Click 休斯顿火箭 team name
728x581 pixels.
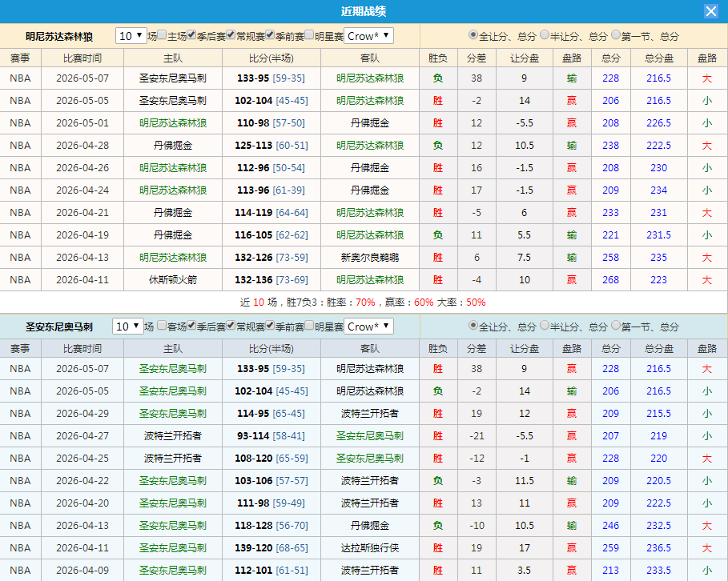point(173,280)
